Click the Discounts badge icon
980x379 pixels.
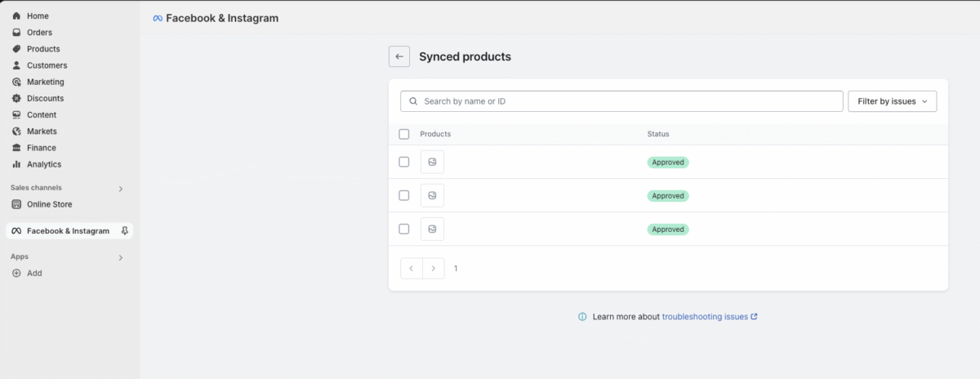point(16,99)
